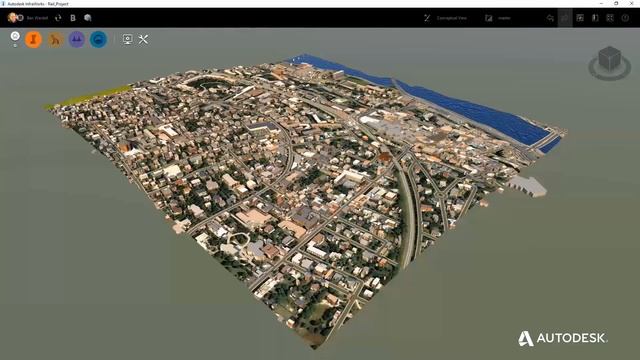Click the grid view icon in top bar
640x360 pixels.
click(610, 18)
